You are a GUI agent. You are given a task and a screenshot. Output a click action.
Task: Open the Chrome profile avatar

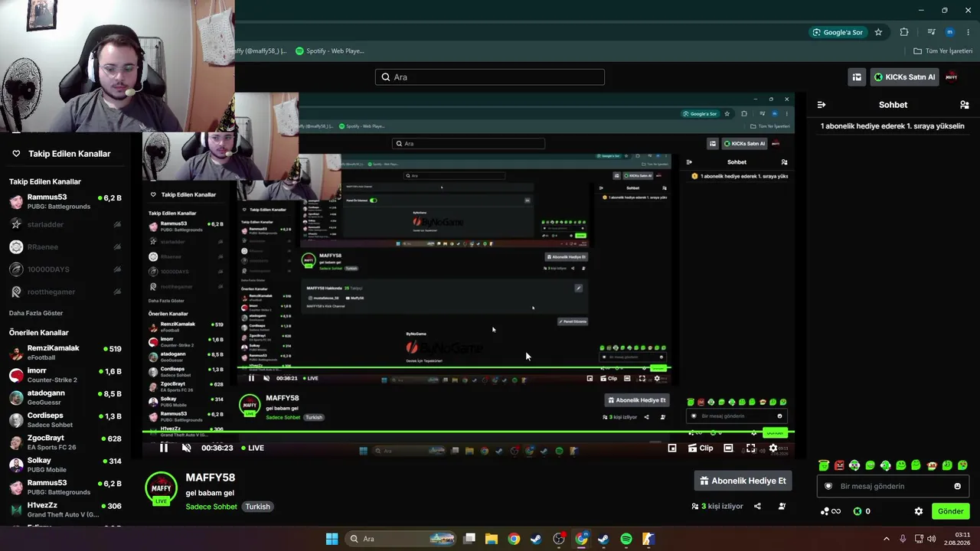(949, 32)
